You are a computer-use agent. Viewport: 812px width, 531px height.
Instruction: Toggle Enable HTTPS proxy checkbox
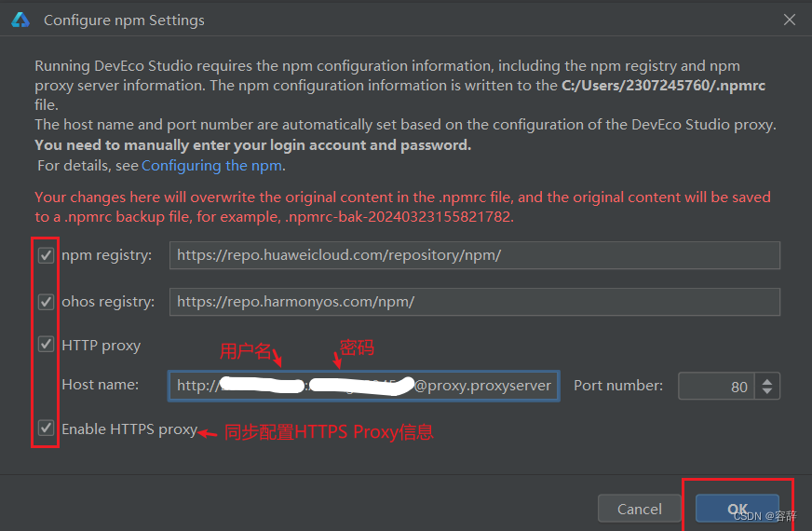tap(46, 428)
